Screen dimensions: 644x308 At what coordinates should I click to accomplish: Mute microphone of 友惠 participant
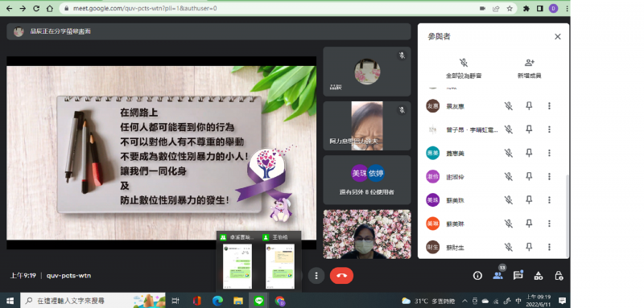(x=509, y=106)
